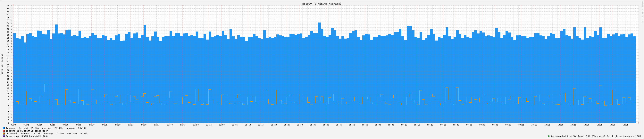The height and width of the screenshot is (139, 644).
Task: Click the blue Inbound legend color box
Action: tap(4, 128)
